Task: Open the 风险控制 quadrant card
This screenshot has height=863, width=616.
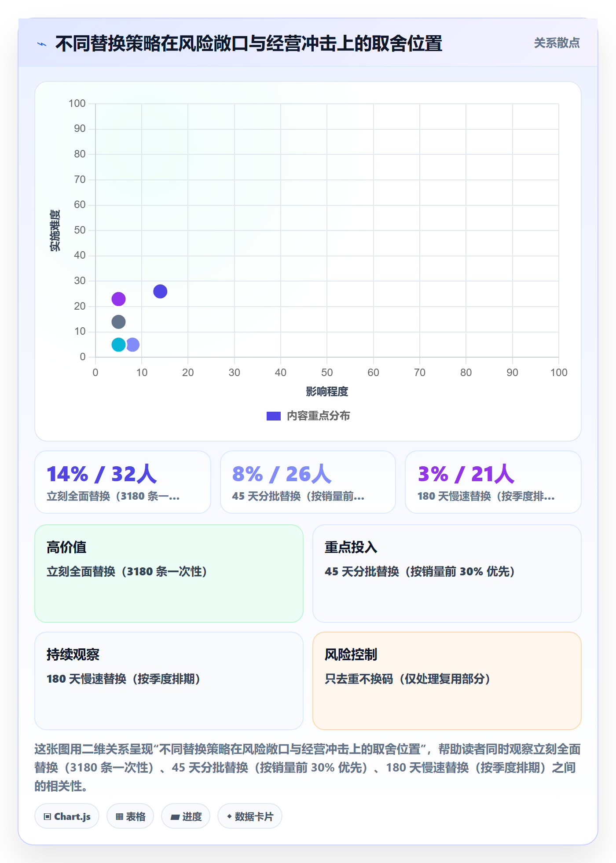Action: (447, 681)
